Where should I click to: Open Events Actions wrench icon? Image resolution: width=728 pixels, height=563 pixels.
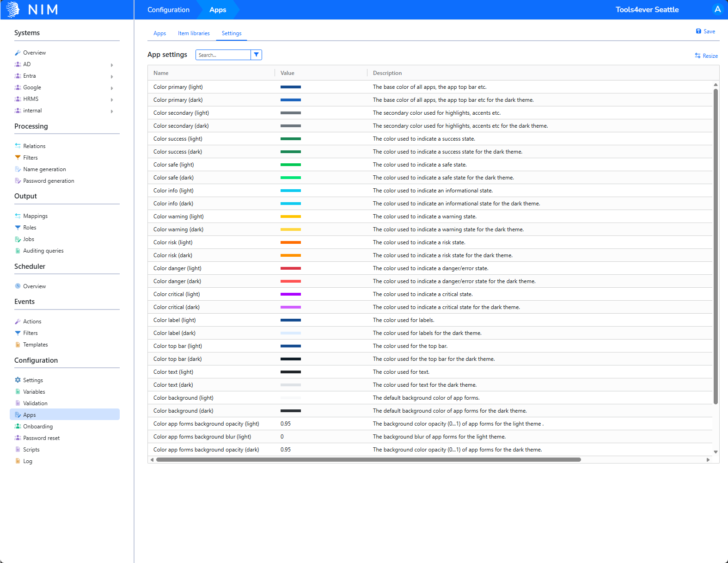point(18,321)
